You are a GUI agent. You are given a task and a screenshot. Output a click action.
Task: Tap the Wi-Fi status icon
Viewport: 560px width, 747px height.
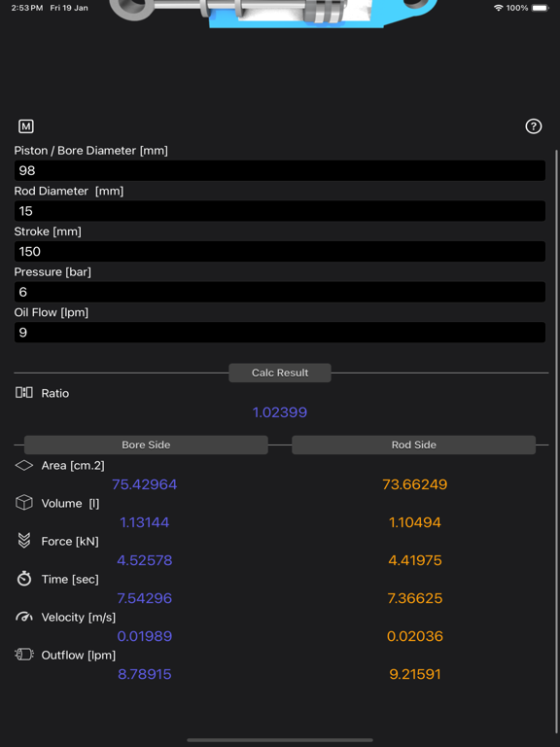point(498,8)
